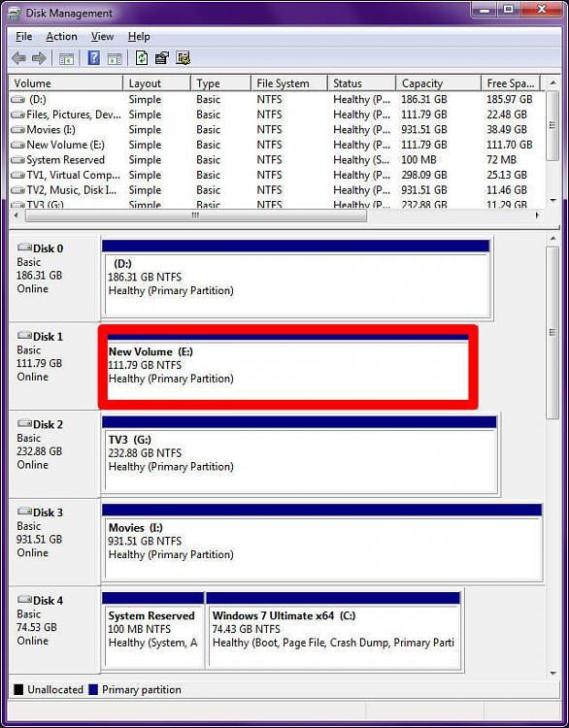Select the New Volume (E:) partition block
Viewport: 569px width, 728px height.
(287, 367)
